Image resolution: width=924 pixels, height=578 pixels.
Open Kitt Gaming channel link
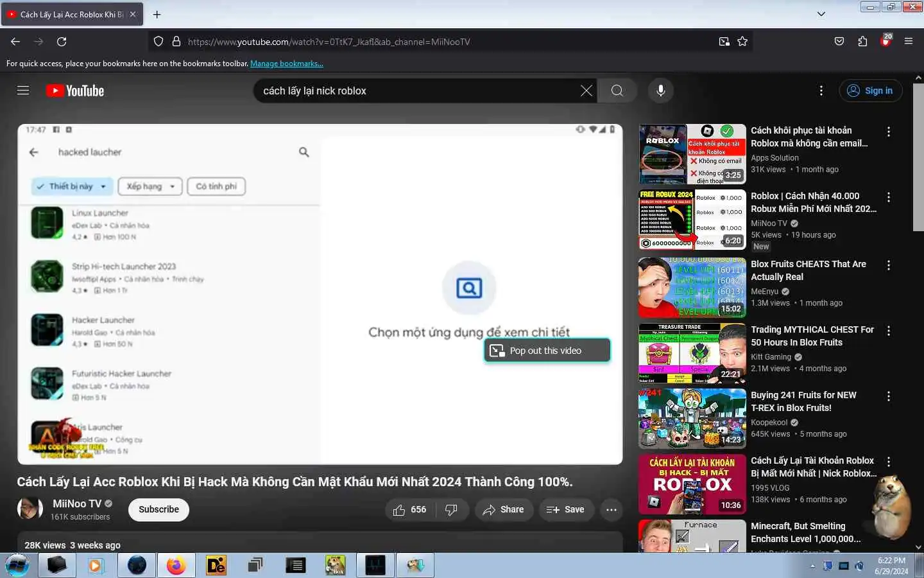coord(771,357)
